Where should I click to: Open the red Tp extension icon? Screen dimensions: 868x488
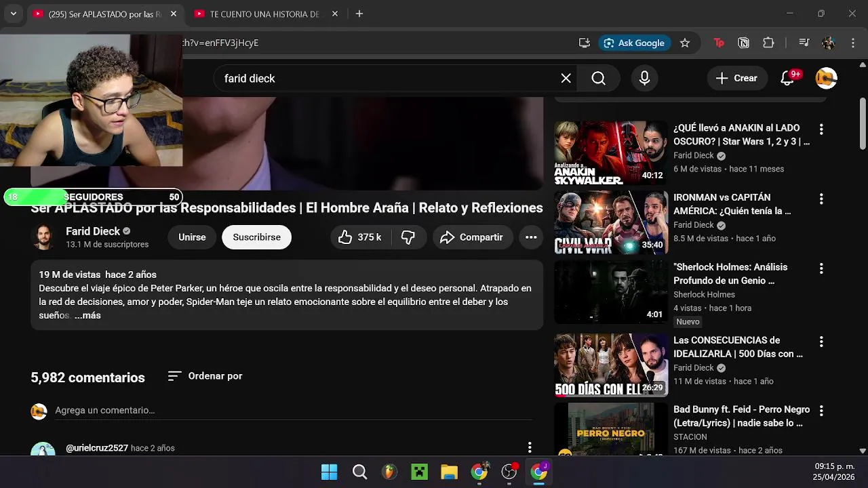click(x=719, y=43)
